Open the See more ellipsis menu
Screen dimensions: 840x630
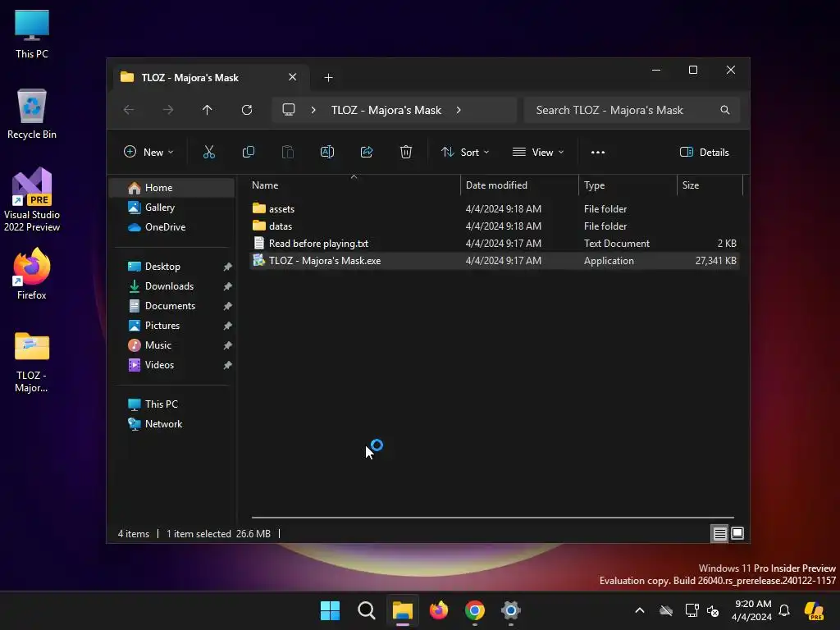(598, 152)
